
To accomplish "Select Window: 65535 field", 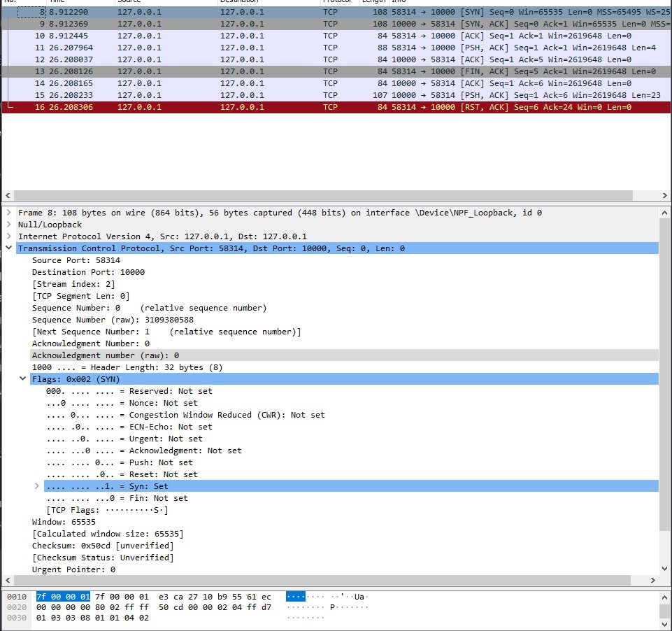I will (x=64, y=522).
